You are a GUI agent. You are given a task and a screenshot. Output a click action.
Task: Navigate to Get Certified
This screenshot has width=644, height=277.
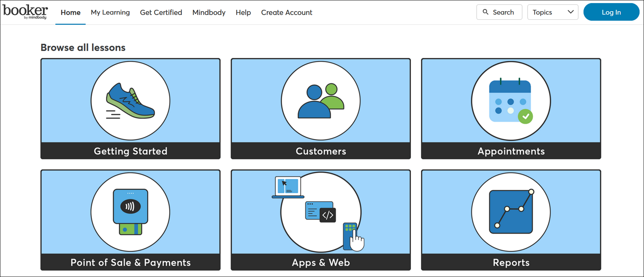pyautogui.click(x=161, y=12)
